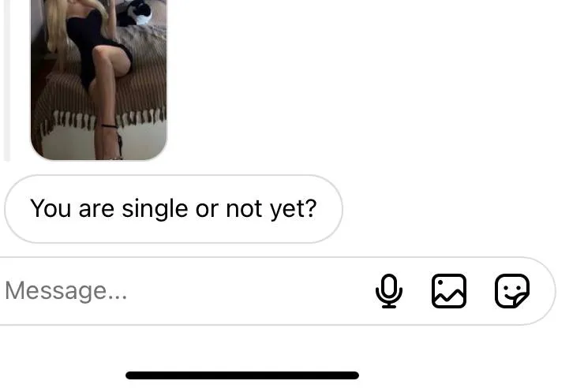569x392 pixels.
Task: Click inside the Message... input field
Action: (x=275, y=291)
